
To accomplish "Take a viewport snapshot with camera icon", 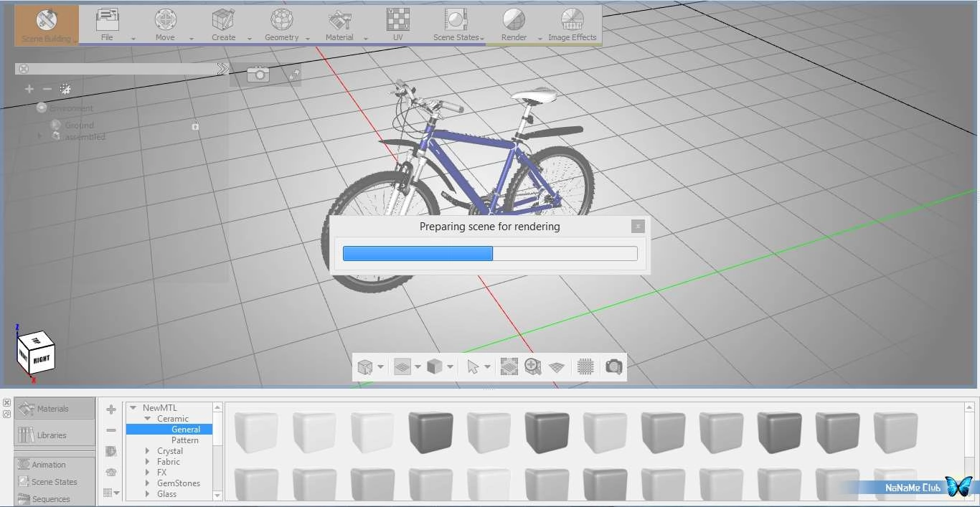I will click(x=613, y=367).
